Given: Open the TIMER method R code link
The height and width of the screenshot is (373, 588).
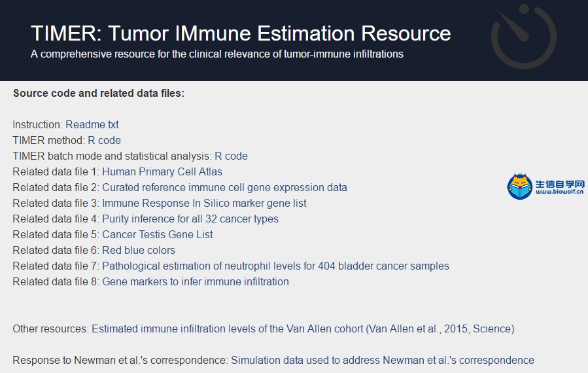Looking at the screenshot, I should coord(104,140).
